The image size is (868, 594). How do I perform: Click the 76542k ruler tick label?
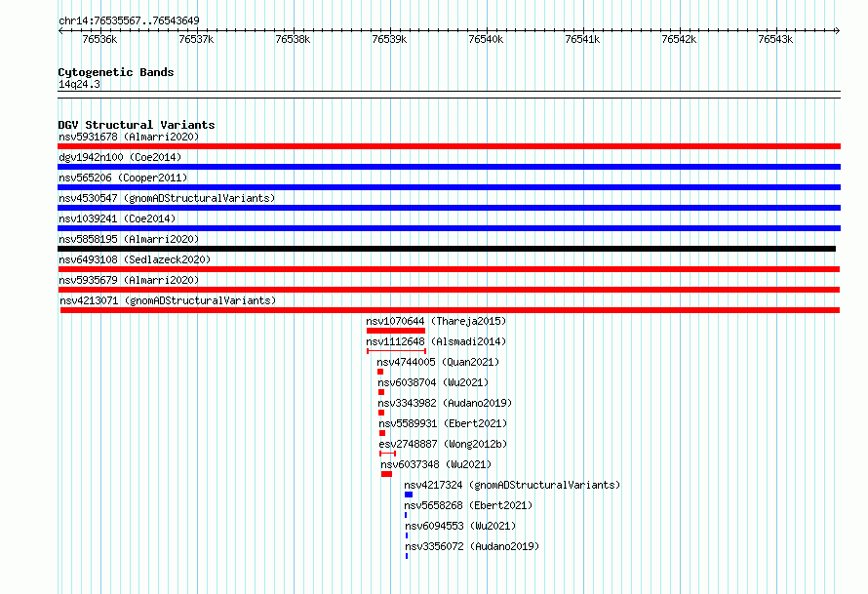(679, 39)
